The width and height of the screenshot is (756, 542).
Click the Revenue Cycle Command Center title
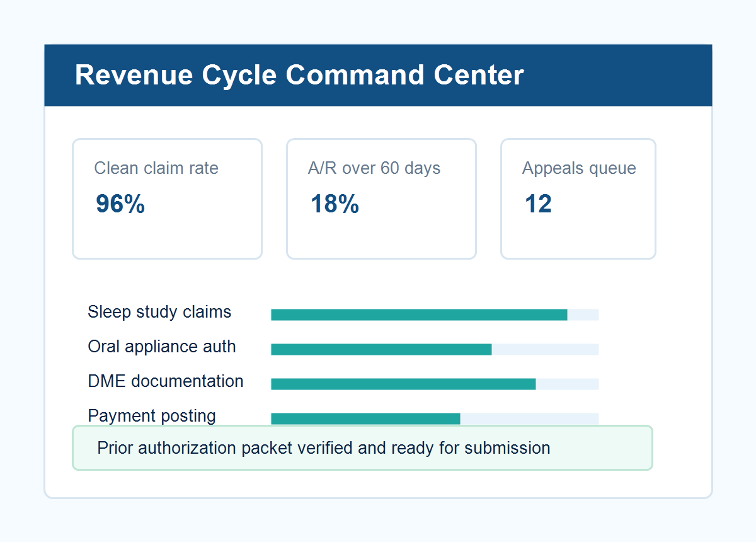coord(299,75)
